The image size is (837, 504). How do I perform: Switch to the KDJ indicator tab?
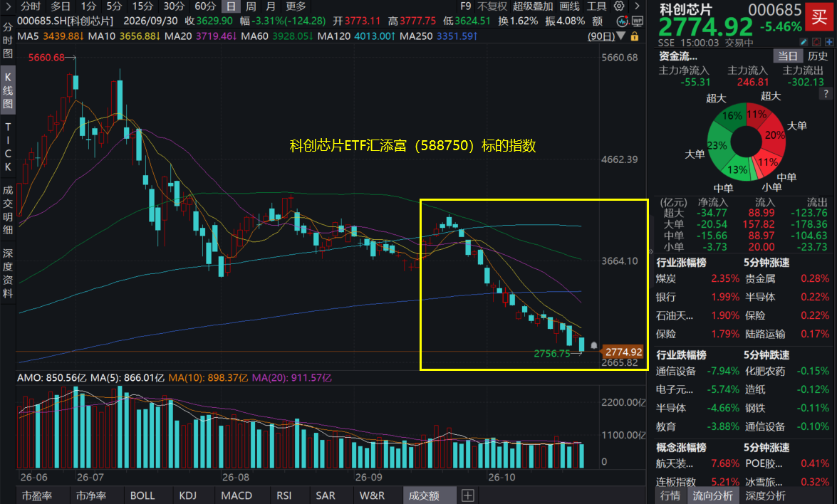tap(188, 495)
